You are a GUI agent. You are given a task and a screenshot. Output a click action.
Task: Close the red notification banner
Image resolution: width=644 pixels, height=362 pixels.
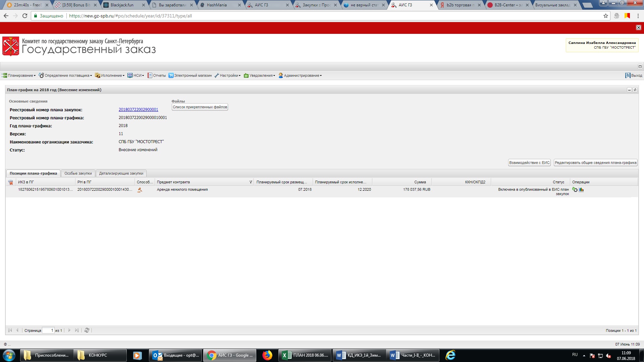(x=639, y=27)
